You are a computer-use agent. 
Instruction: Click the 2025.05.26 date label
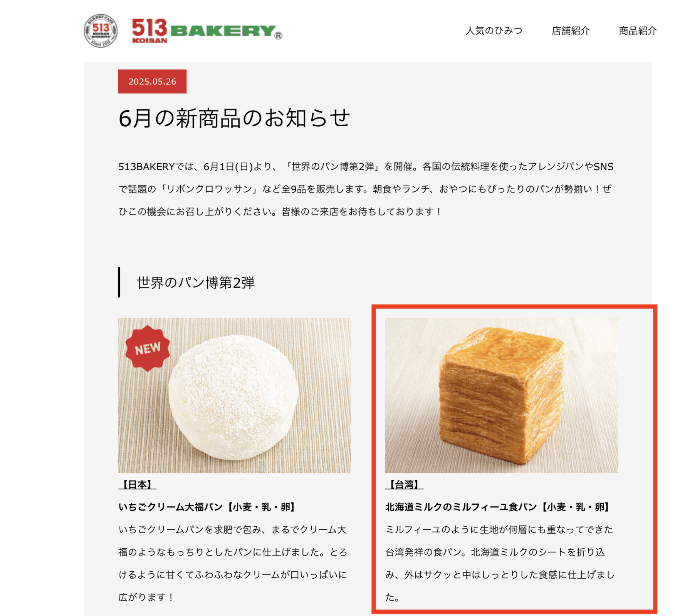point(152,81)
